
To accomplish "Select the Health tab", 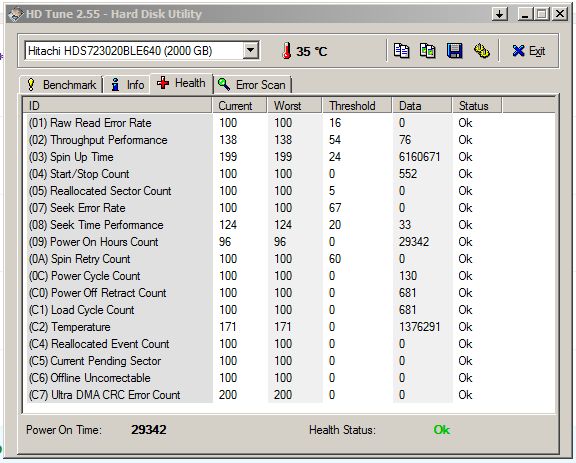I will (x=181, y=83).
